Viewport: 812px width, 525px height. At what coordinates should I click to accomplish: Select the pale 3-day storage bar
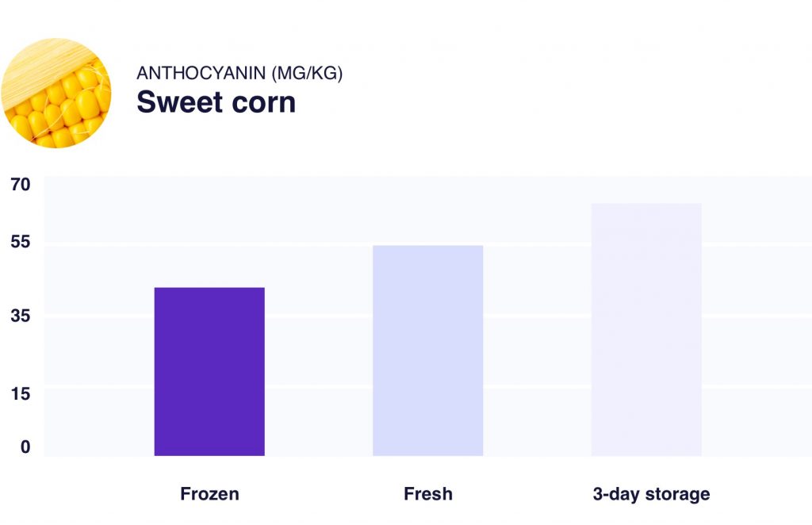point(646,329)
